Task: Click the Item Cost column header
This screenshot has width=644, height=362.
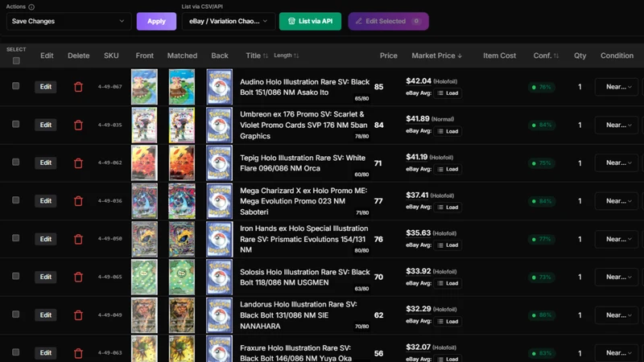Action: pyautogui.click(x=499, y=56)
